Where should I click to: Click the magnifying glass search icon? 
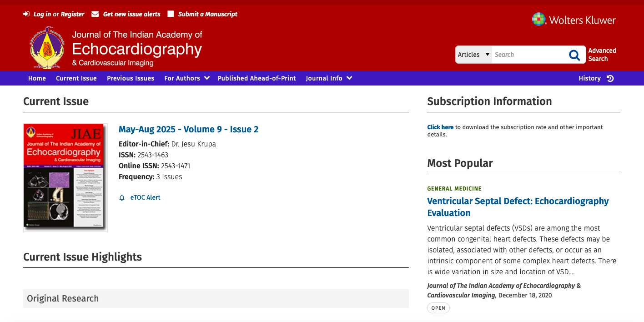(574, 55)
